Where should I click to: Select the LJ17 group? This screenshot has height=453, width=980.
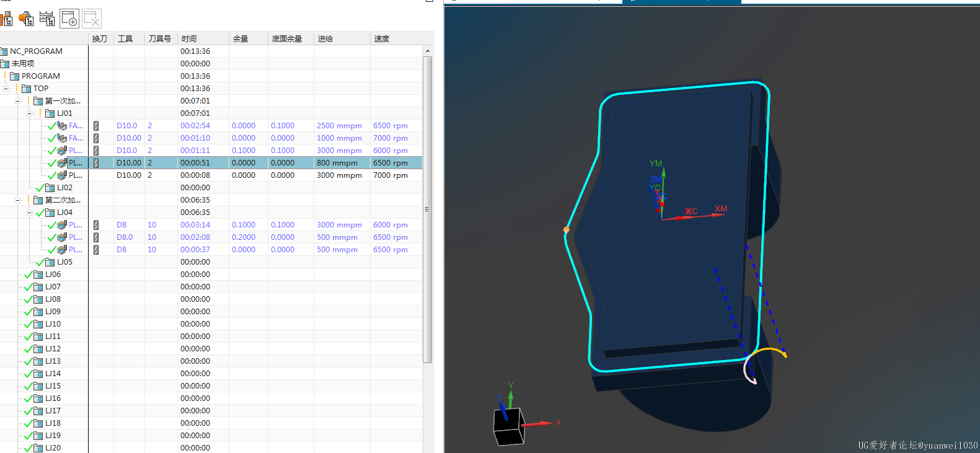pyautogui.click(x=53, y=411)
